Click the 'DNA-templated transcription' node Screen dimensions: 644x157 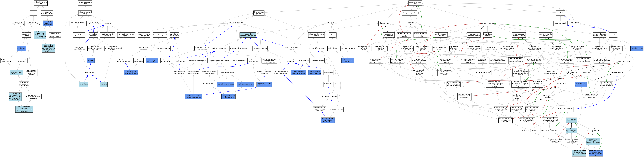[x=571, y=120]
